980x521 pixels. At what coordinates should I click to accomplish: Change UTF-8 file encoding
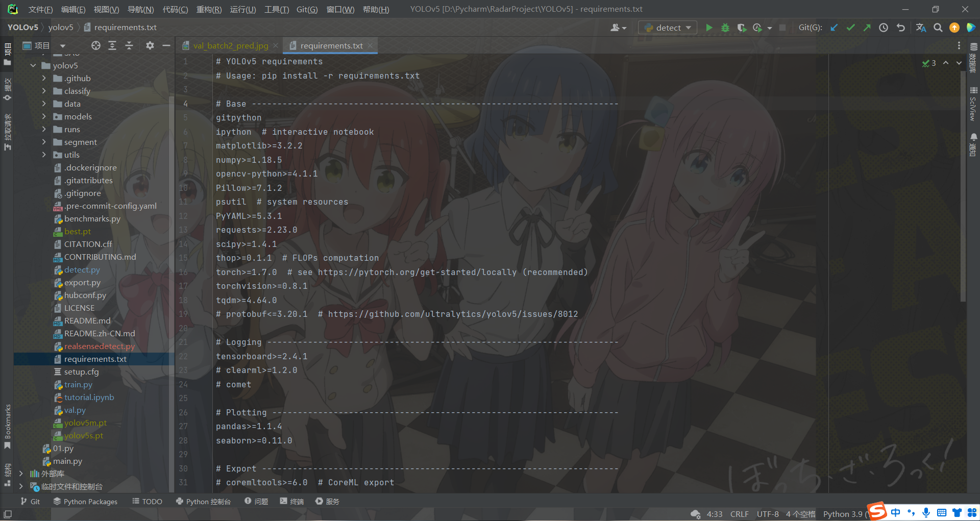click(768, 514)
